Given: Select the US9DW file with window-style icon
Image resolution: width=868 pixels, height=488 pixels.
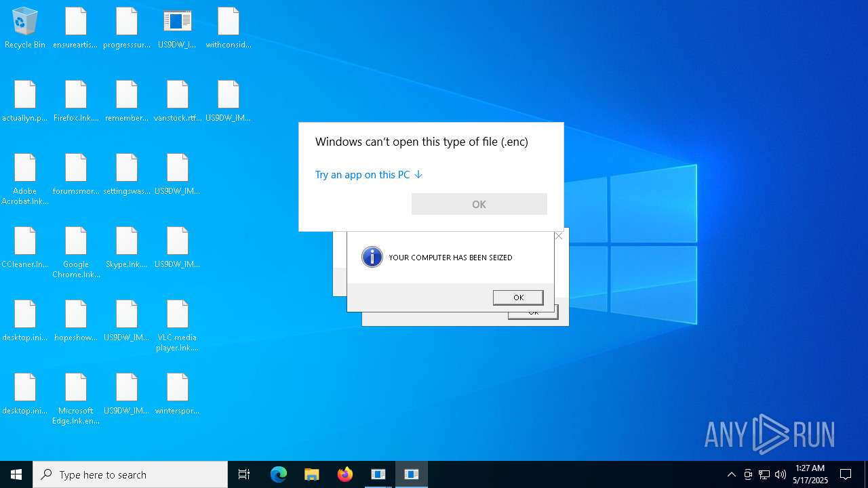Looking at the screenshot, I should tap(178, 28).
